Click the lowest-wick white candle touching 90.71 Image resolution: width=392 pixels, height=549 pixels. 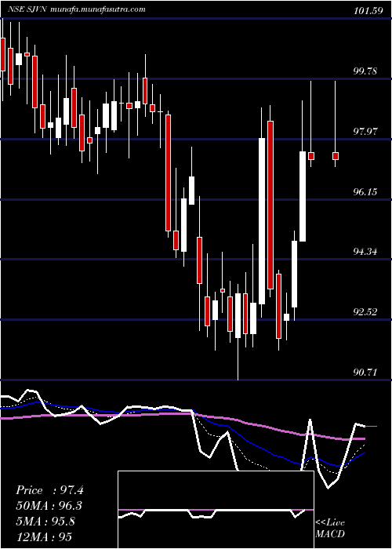click(238, 315)
